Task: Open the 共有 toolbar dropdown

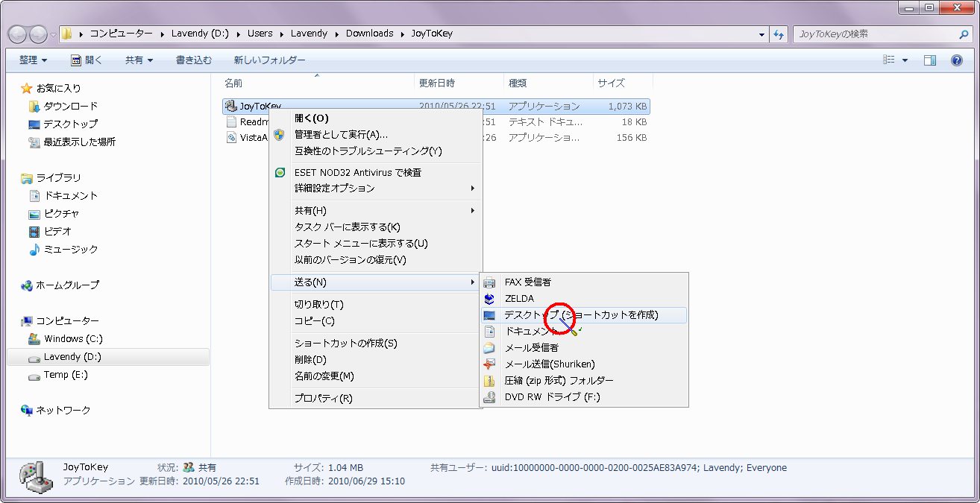Action: pyautogui.click(x=139, y=60)
